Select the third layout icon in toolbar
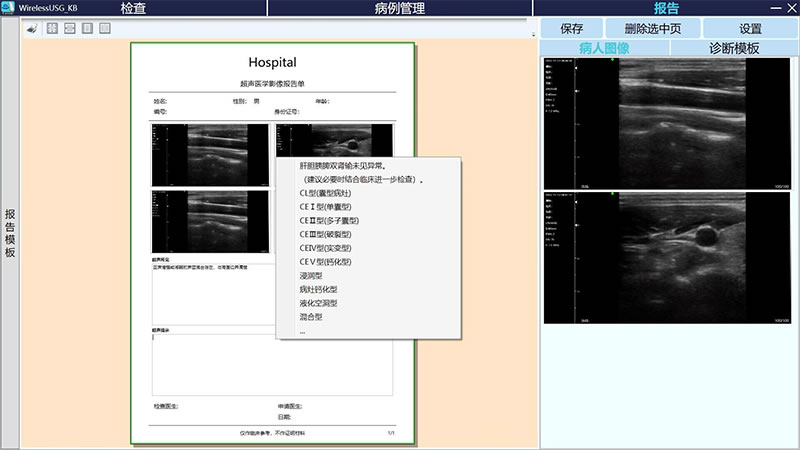Screen dimensions: 800x450 pos(87,28)
